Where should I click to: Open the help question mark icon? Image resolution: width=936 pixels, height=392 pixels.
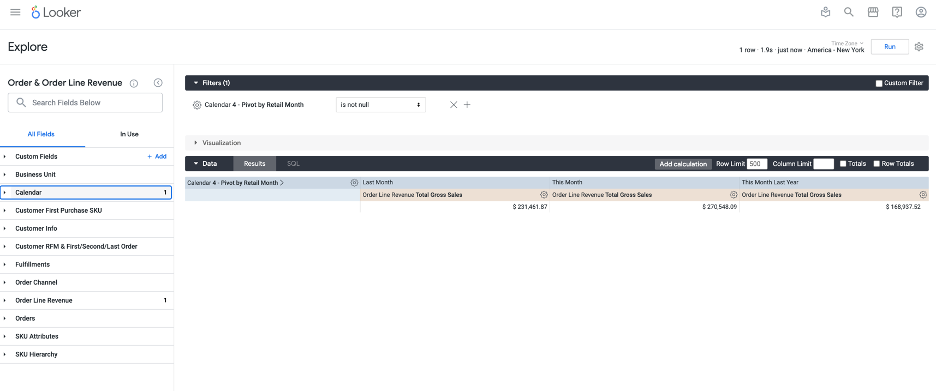point(897,12)
